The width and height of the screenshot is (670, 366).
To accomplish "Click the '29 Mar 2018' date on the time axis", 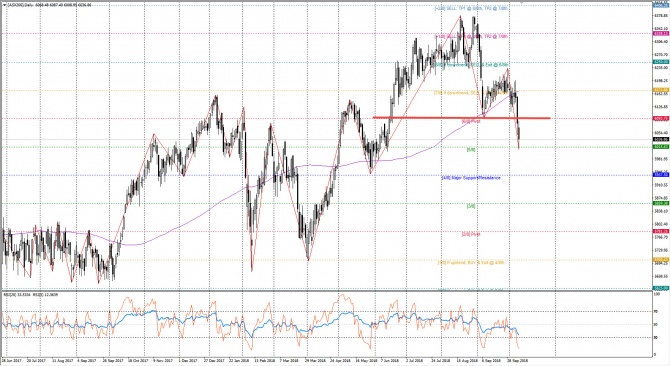I will click(314, 360).
